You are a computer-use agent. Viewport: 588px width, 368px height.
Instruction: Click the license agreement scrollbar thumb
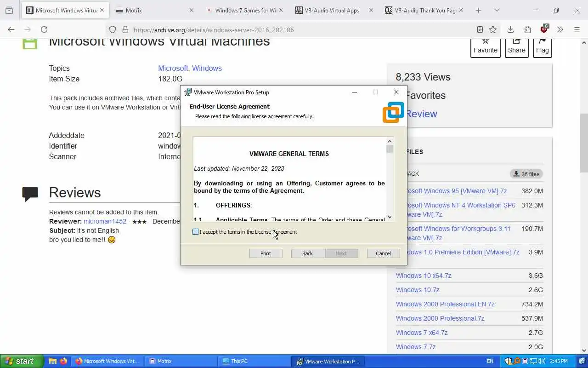(x=390, y=149)
